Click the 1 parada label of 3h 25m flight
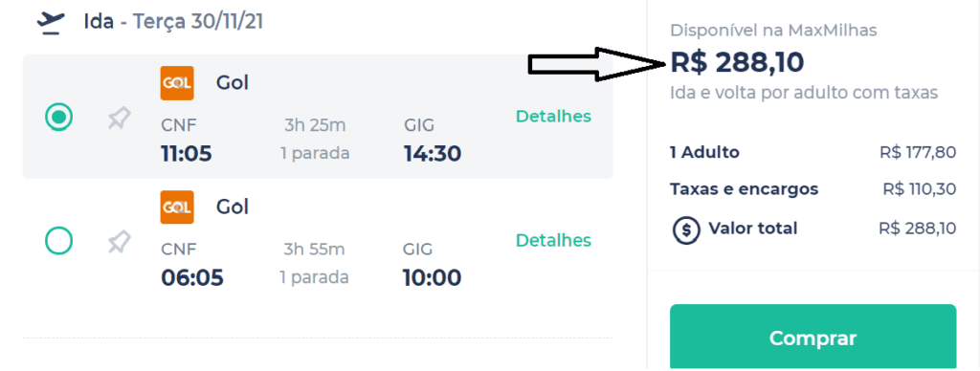 coord(315,153)
